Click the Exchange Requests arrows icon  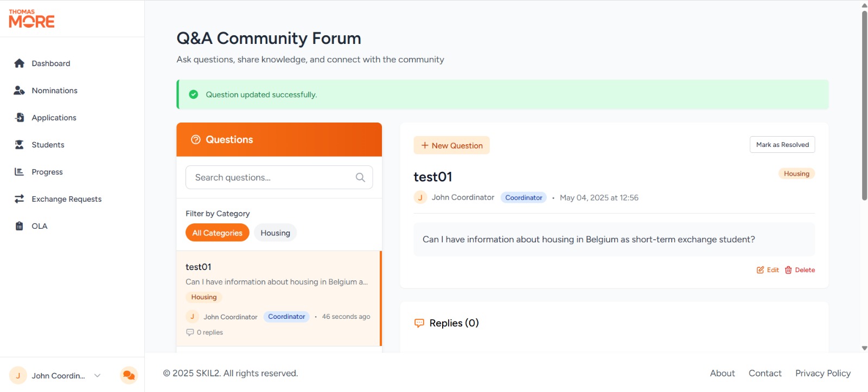click(20, 199)
